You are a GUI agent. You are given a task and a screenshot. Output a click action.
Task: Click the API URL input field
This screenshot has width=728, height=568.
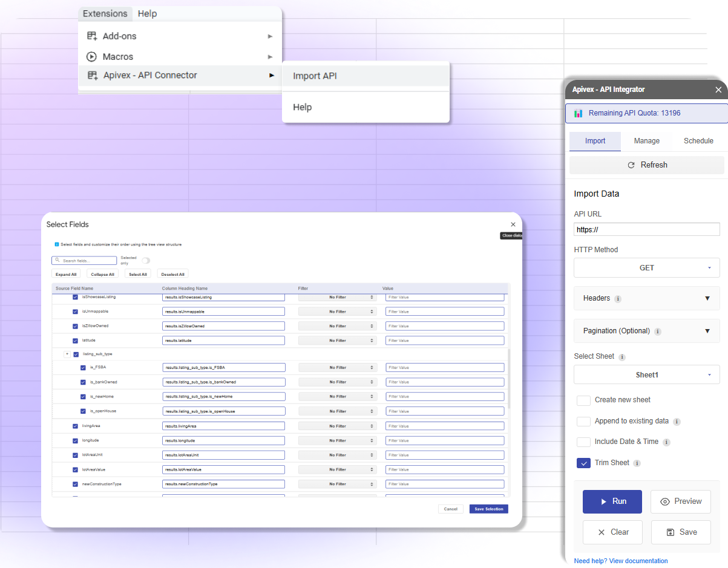647,230
